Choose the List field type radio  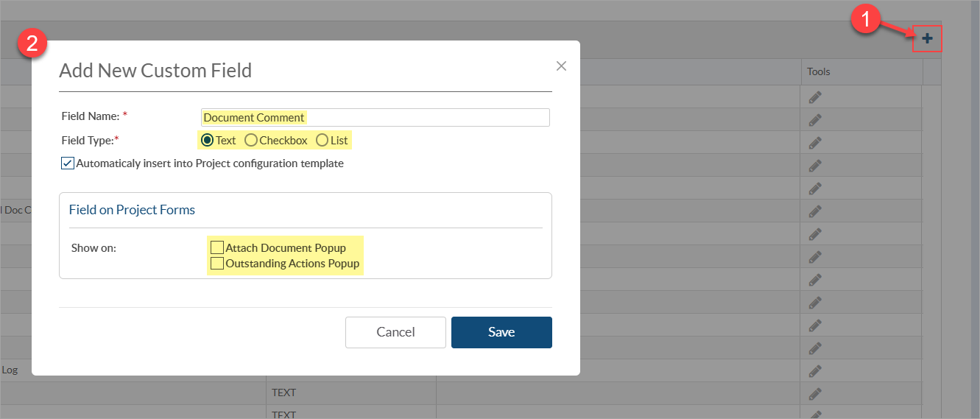click(322, 140)
